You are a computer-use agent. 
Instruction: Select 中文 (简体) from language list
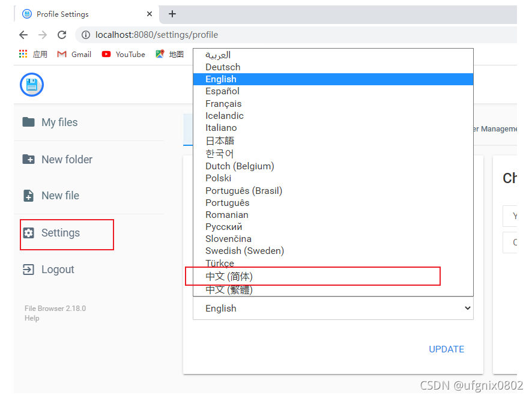coord(229,277)
